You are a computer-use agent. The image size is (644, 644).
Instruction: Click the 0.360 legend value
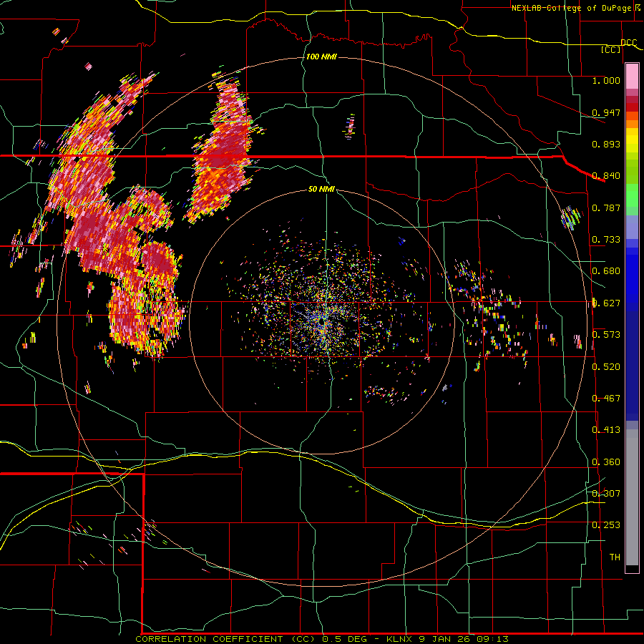[606, 462]
